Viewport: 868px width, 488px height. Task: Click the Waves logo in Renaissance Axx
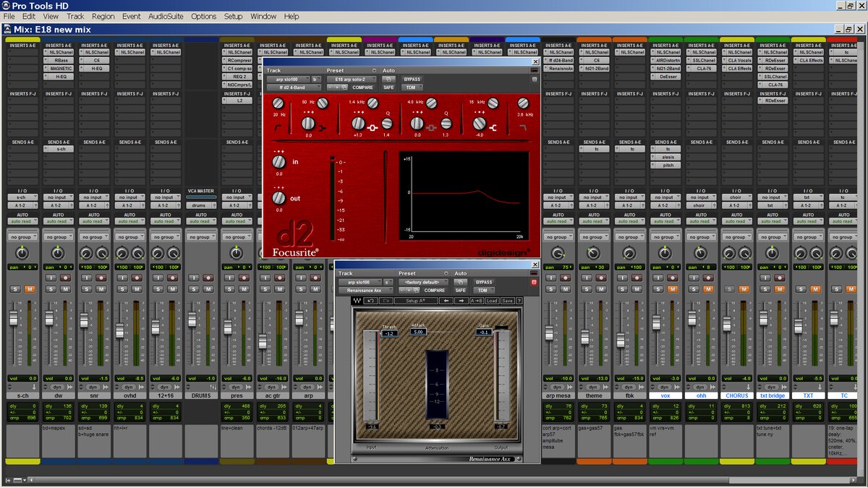(x=357, y=301)
